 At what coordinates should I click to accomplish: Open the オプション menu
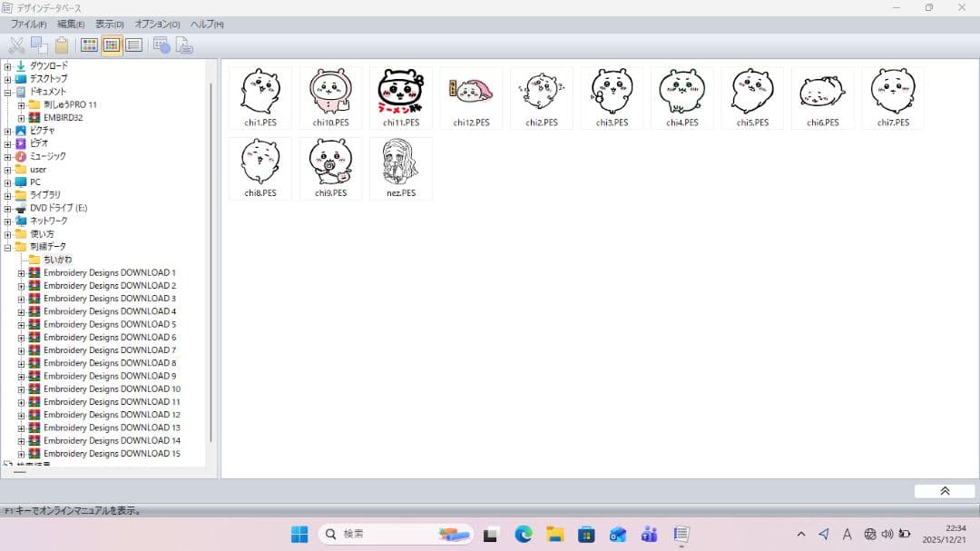[157, 24]
